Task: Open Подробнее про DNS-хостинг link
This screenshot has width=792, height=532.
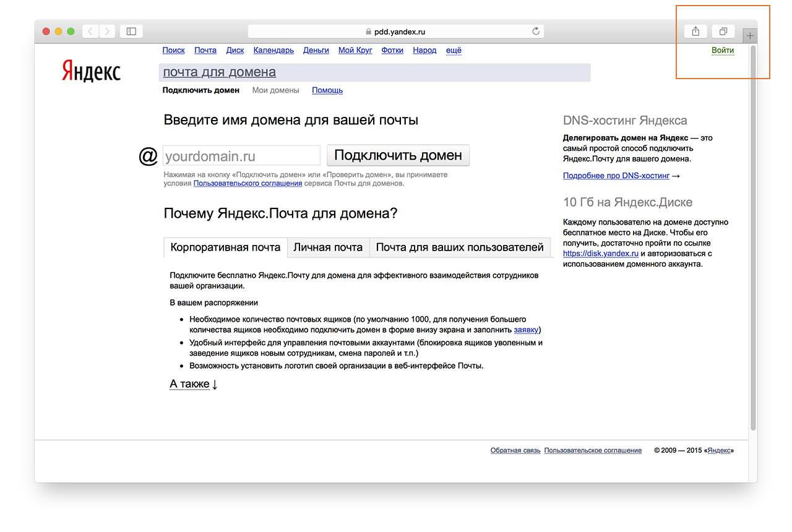Action: 616,176
